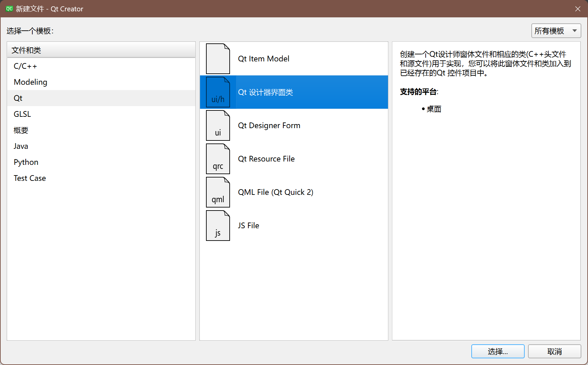This screenshot has height=365, width=588.
Task: Click the 桌面 supported platform entry
Action: click(x=434, y=109)
